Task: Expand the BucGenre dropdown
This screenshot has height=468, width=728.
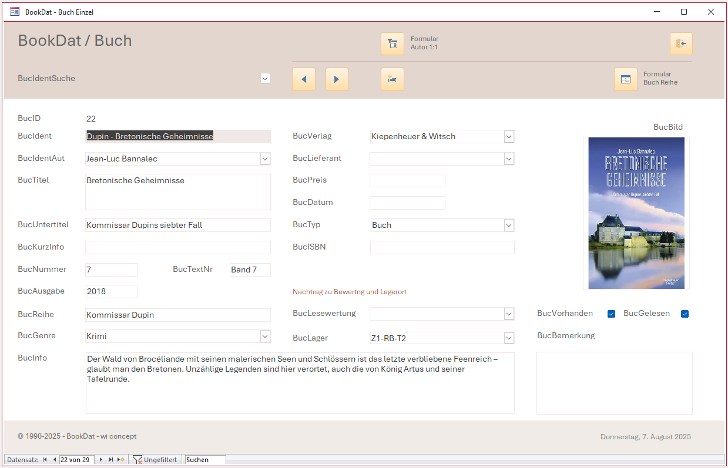Action: coord(265,337)
